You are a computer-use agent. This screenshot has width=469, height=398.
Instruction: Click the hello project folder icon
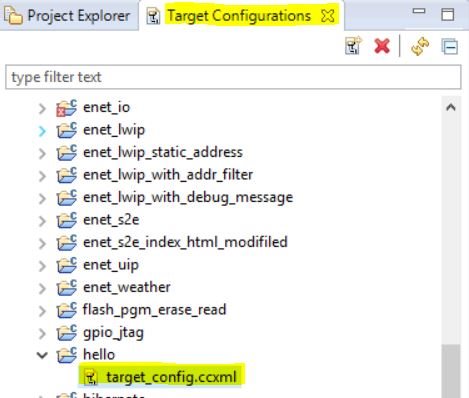67,356
